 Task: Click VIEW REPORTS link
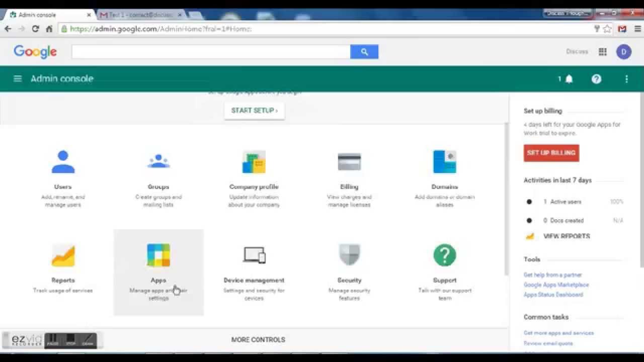(567, 236)
